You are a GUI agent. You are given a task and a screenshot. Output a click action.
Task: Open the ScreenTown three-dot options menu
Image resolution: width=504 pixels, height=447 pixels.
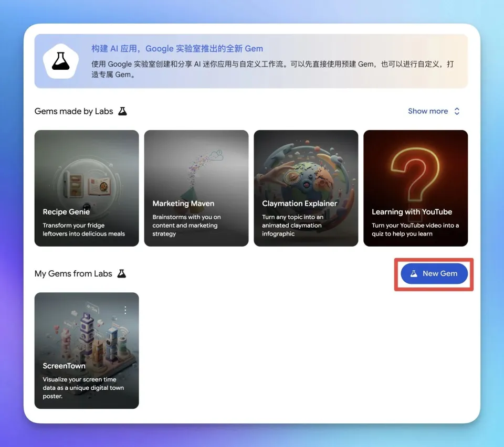[x=125, y=310]
